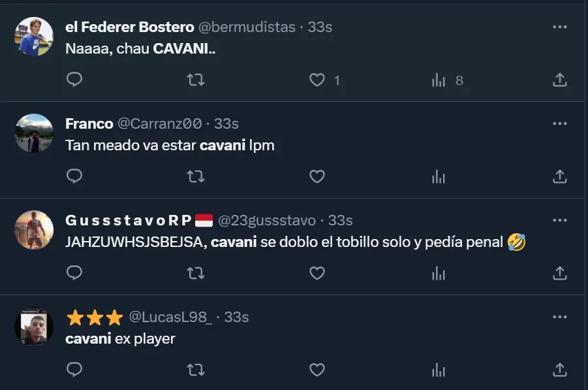Retweet GussstavoRP's tweet about cavani

click(195, 273)
